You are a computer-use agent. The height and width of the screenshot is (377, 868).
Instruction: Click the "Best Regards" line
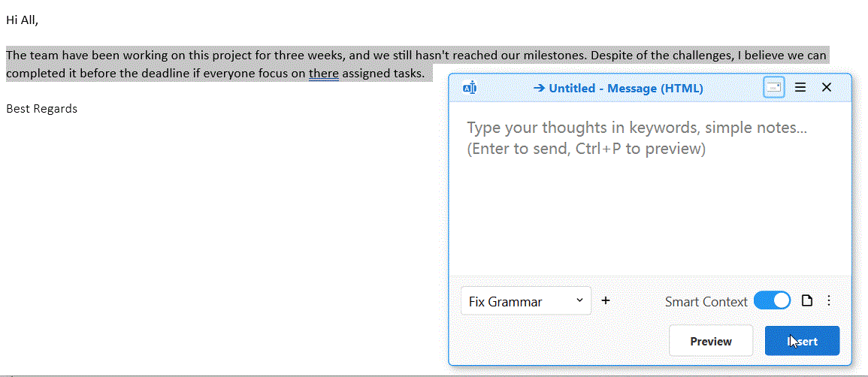click(41, 108)
